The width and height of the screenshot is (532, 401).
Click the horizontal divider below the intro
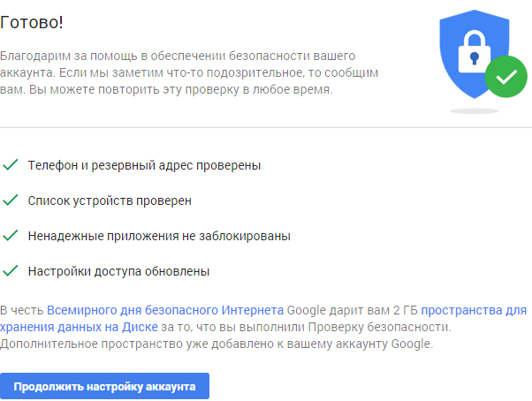265,128
